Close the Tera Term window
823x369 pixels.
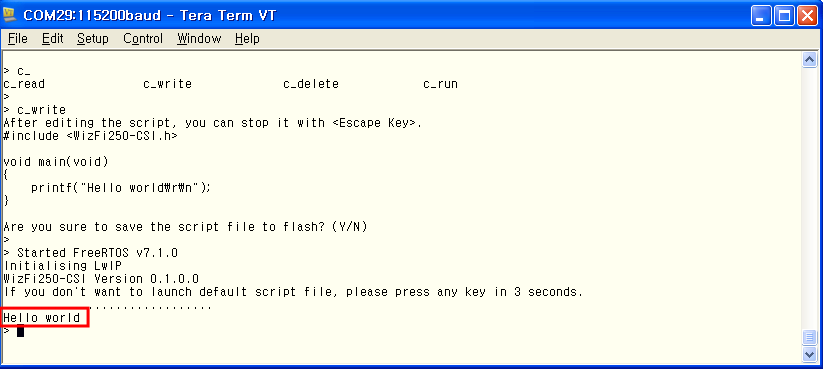(x=807, y=16)
